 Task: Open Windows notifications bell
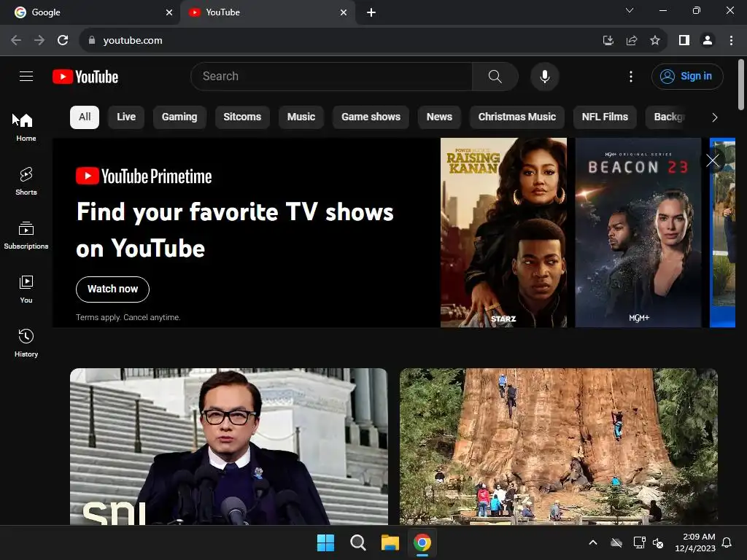click(x=727, y=542)
